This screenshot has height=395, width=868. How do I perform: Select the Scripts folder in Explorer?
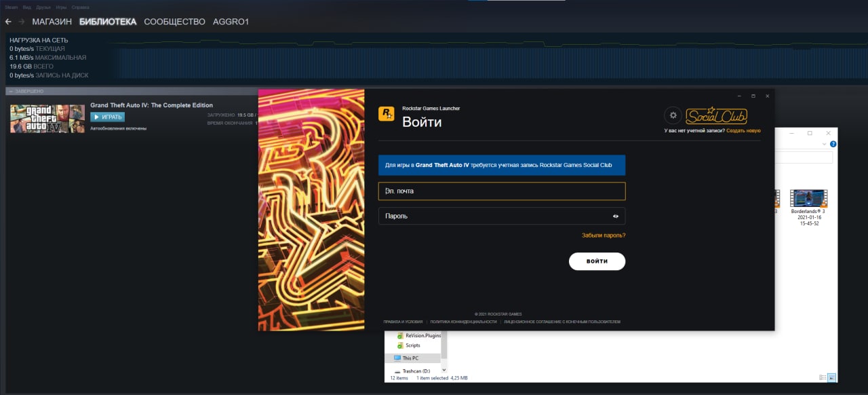tap(408, 345)
